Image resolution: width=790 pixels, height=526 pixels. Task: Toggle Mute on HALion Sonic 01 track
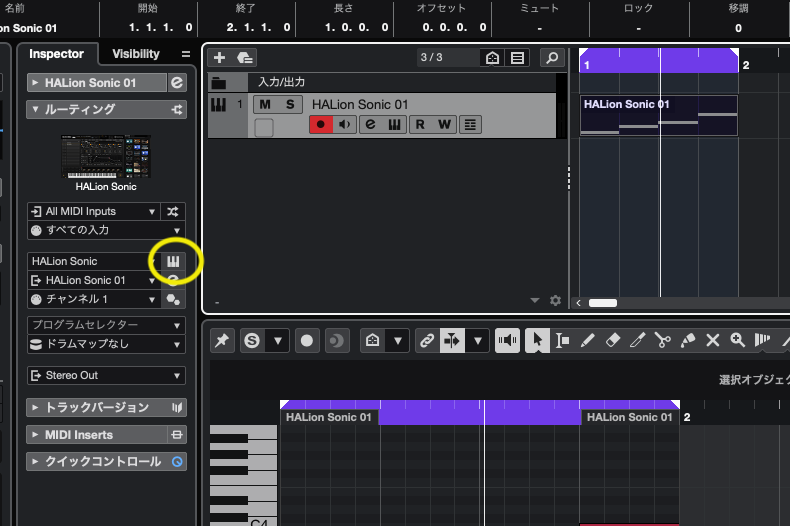tap(265, 104)
